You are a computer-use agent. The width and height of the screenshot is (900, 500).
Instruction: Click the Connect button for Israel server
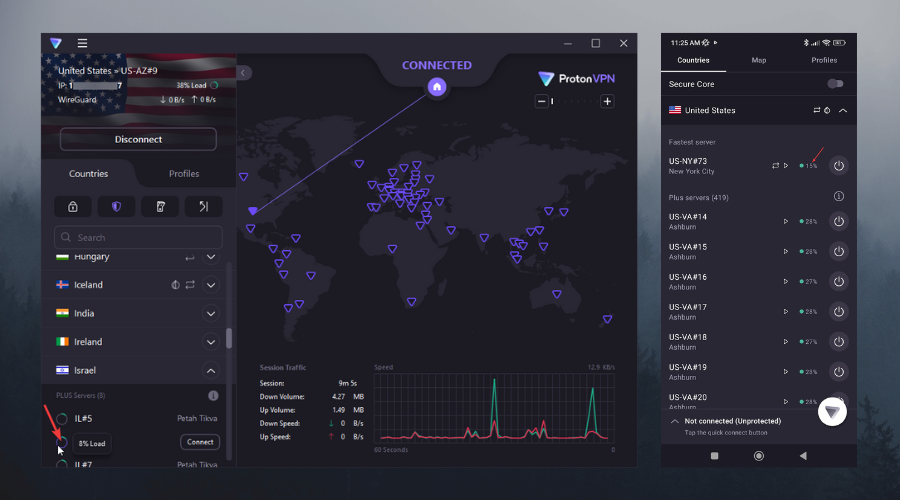coord(199,442)
